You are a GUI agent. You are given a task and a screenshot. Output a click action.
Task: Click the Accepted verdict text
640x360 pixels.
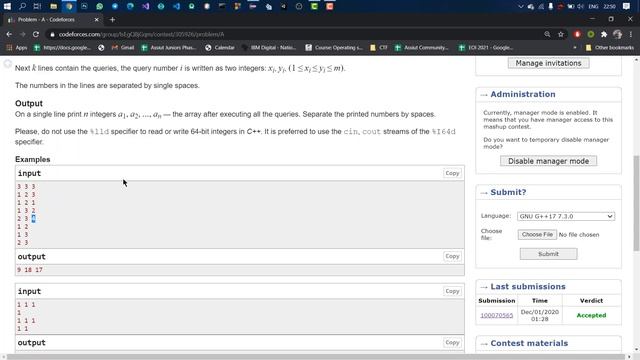[591, 316]
